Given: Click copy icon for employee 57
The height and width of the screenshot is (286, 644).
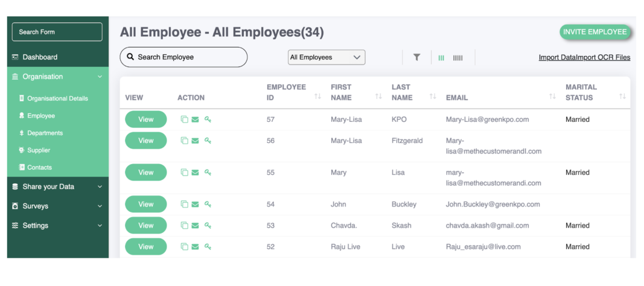Looking at the screenshot, I should [185, 119].
